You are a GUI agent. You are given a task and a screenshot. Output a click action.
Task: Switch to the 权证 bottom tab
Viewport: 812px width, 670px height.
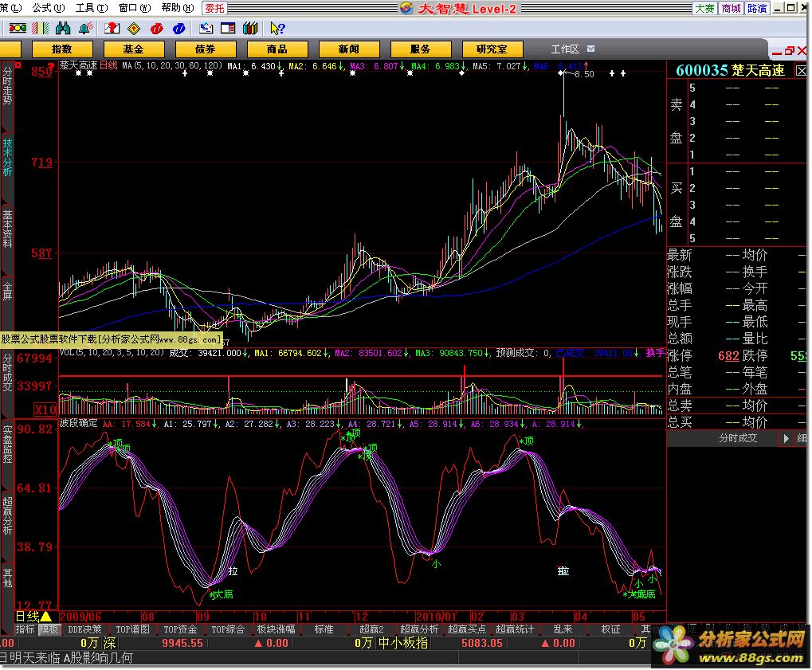tap(610, 629)
